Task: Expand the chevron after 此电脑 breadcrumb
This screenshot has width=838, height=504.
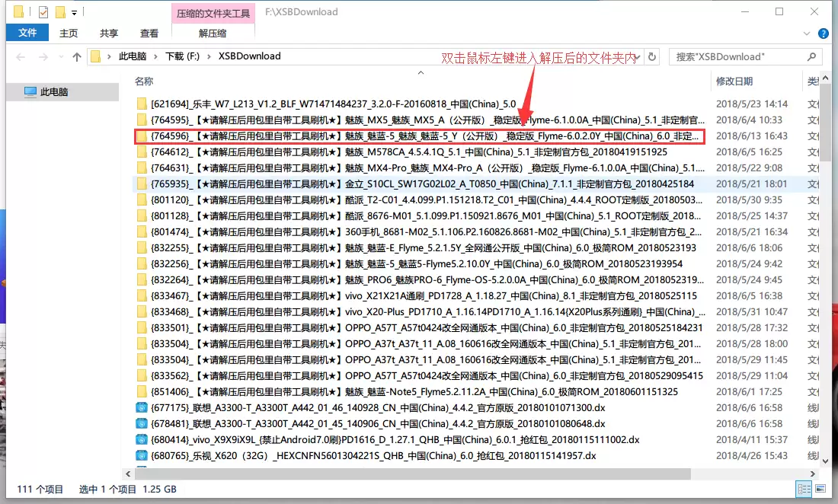Action: (x=155, y=56)
